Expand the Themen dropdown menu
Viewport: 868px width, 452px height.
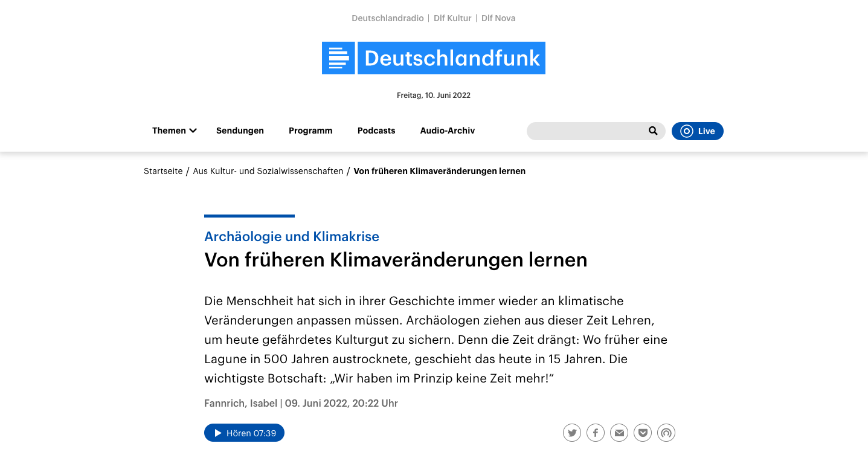point(175,131)
